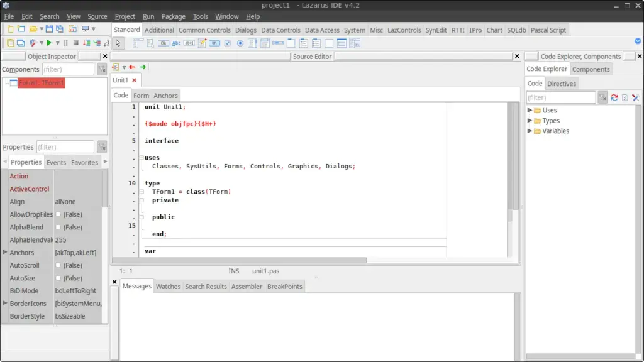Click the Toggle Form/Unit view icon
This screenshot has width=644, height=362.
[72, 29]
